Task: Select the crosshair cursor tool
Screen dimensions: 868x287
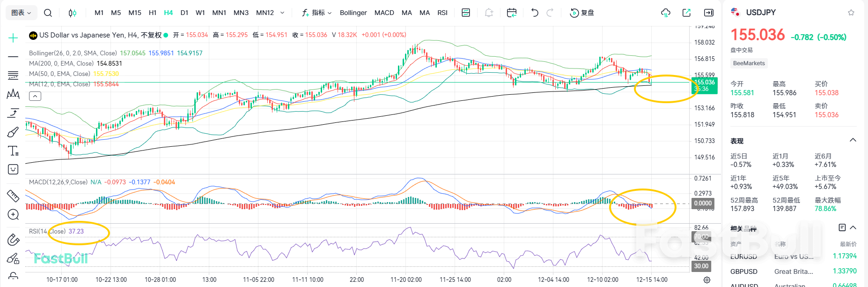Action: coord(13,38)
